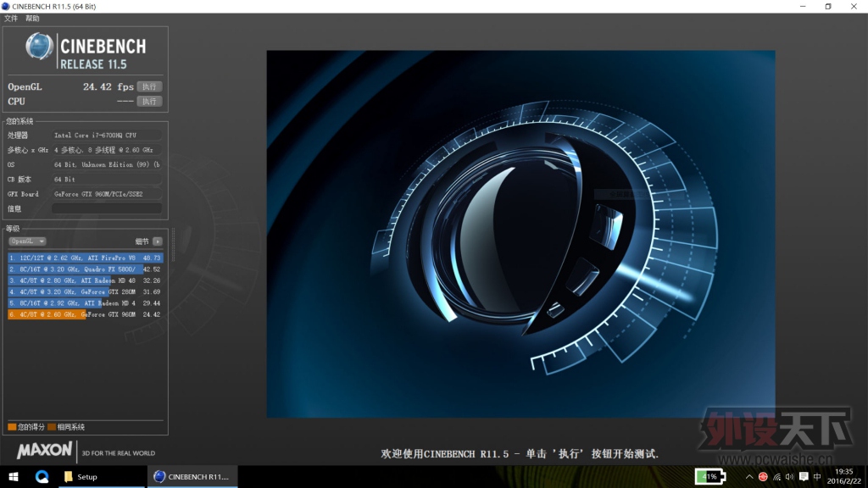868x488 pixels.
Task: Click the Cinebench globe logo icon
Action: [39, 47]
